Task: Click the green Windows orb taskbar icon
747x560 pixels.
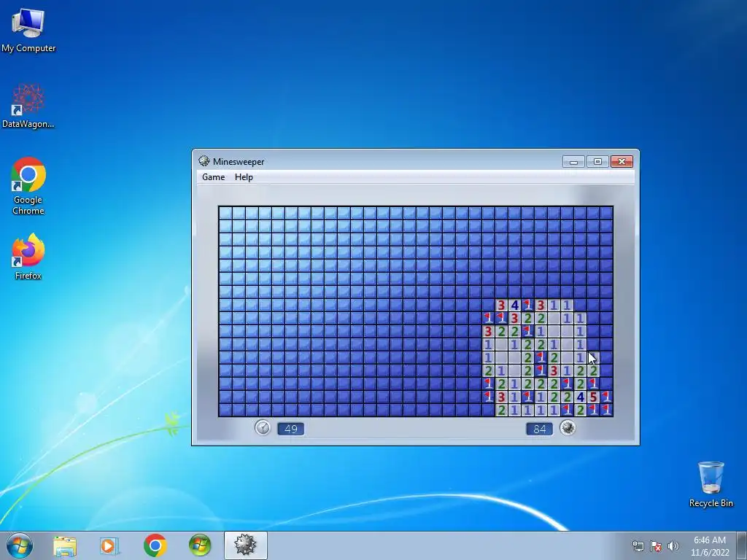Action: click(x=200, y=545)
